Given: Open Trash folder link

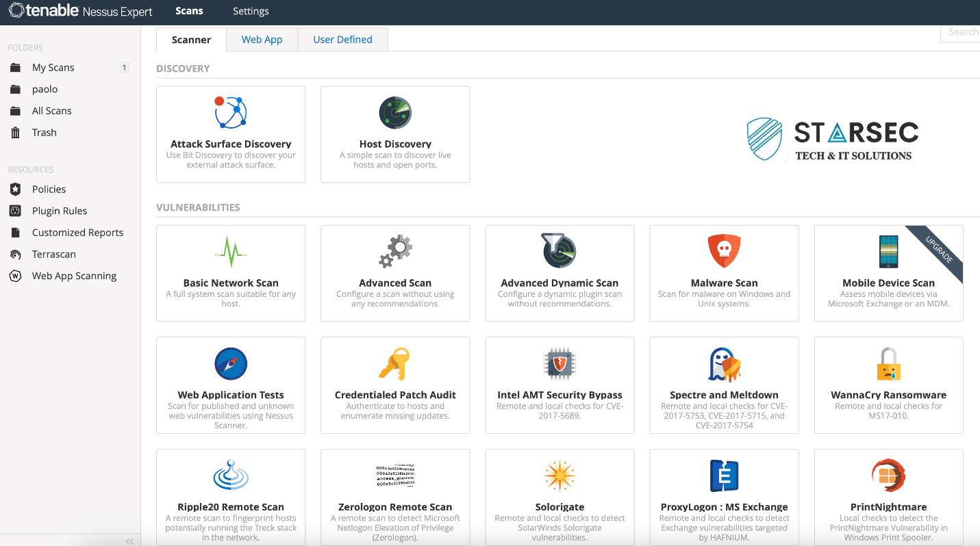Looking at the screenshot, I should [45, 133].
